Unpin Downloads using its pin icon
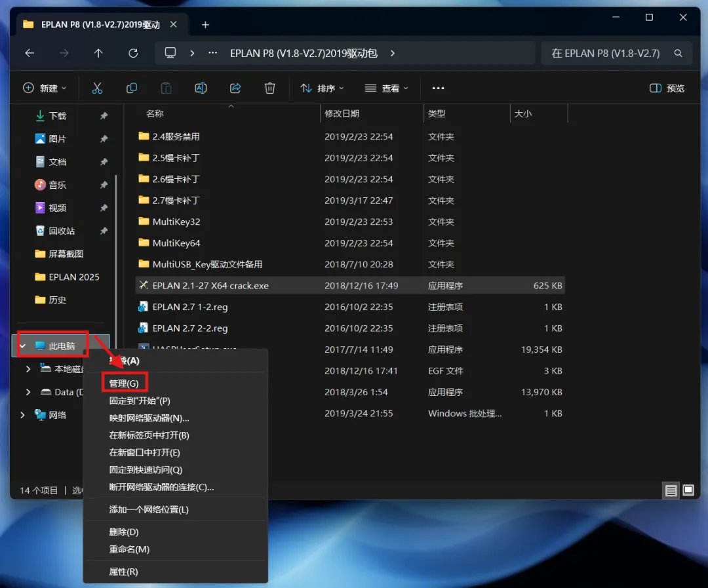The width and height of the screenshot is (708, 588). (x=104, y=115)
